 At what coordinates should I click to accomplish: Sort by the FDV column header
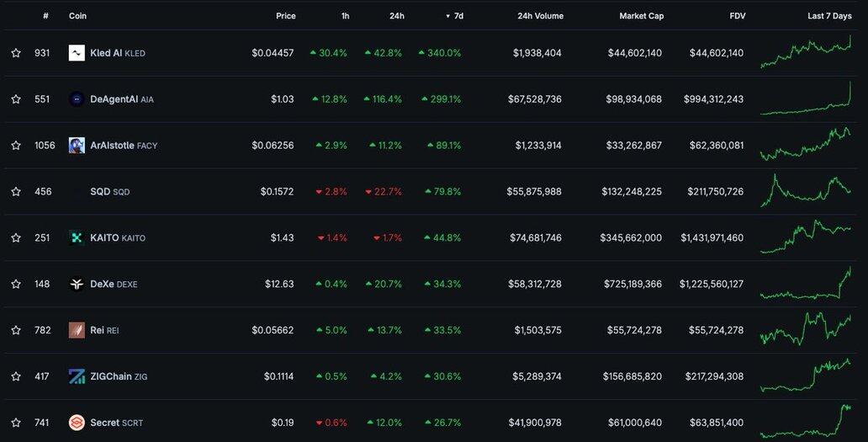(x=737, y=16)
